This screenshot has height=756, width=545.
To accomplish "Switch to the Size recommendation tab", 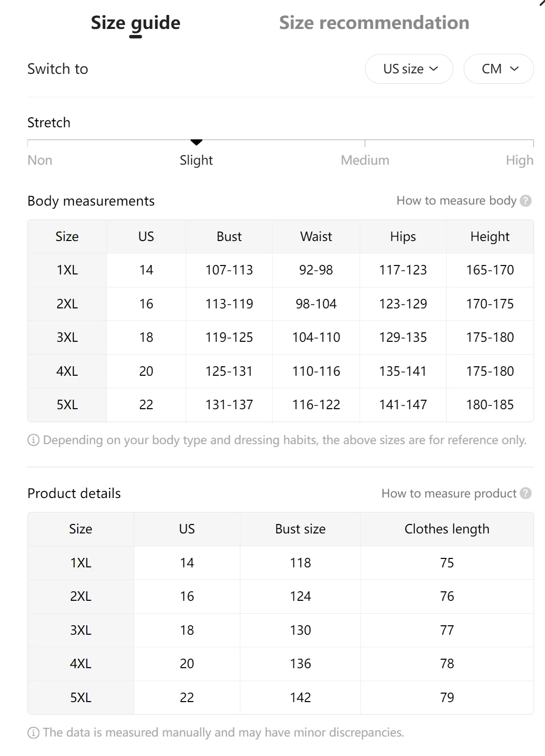I will coord(374,23).
